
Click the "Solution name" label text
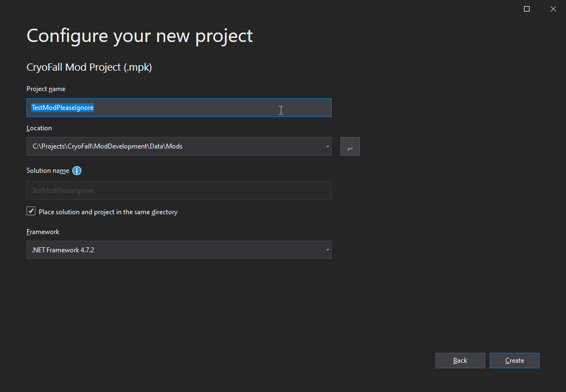pos(48,171)
